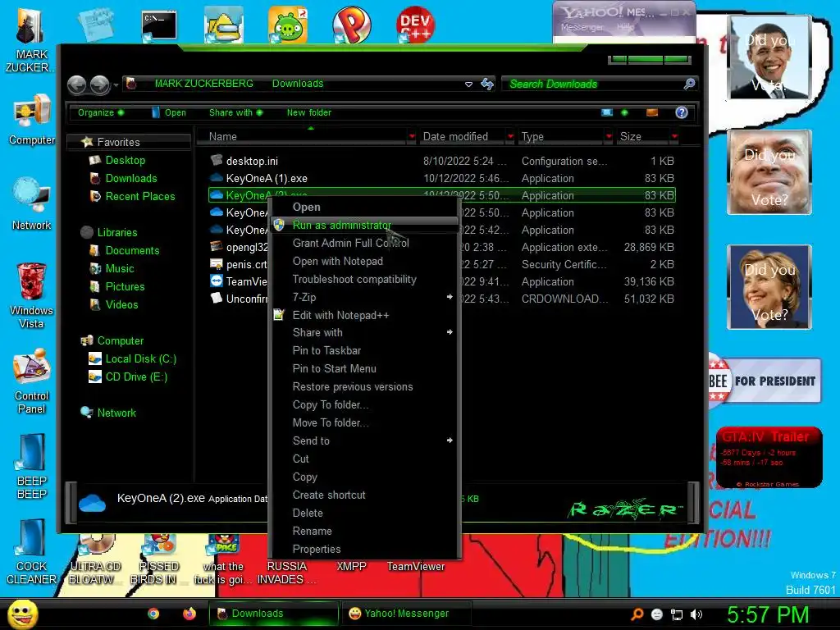Image resolution: width=840 pixels, height=630 pixels.
Task: Click the refresh icon beside address bar
Action: coord(487,84)
